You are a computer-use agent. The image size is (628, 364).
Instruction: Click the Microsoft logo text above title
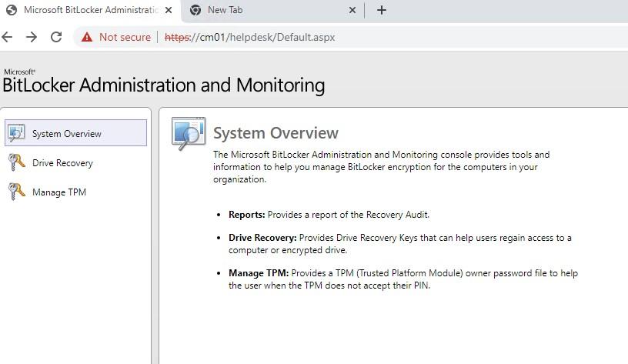click(x=20, y=72)
